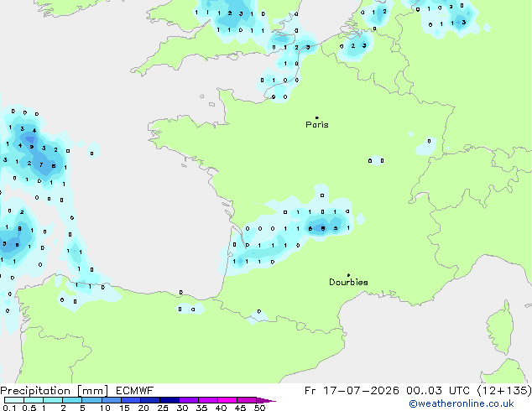
Task: Click the Paris city label
Action: click(x=317, y=125)
